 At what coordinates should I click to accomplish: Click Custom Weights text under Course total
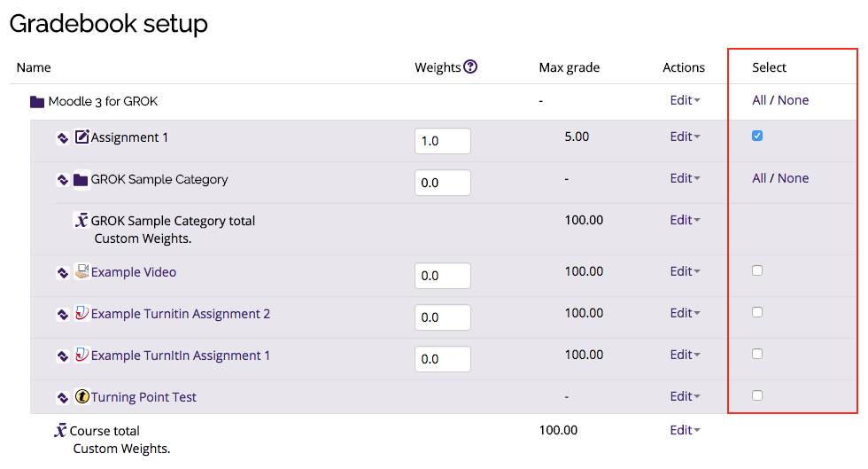click(x=122, y=449)
